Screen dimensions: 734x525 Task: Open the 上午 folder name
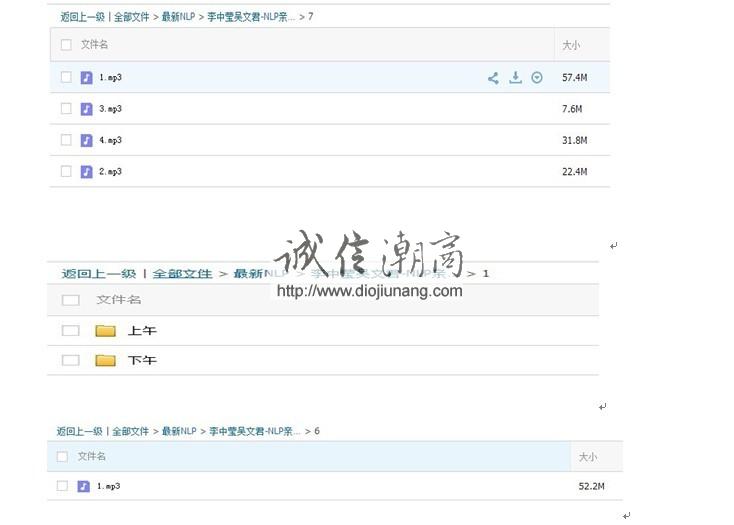coord(142,331)
